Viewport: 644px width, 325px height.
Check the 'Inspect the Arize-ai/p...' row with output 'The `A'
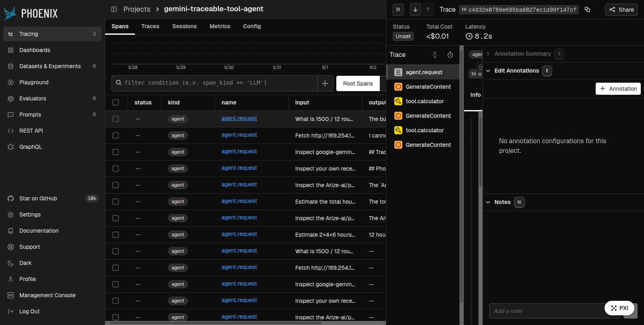point(116,185)
